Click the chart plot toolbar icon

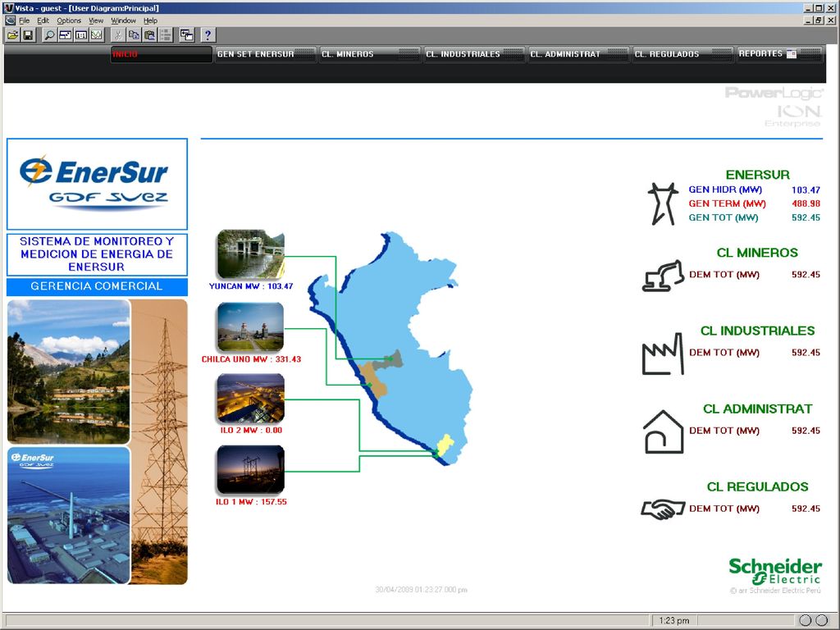click(97, 35)
